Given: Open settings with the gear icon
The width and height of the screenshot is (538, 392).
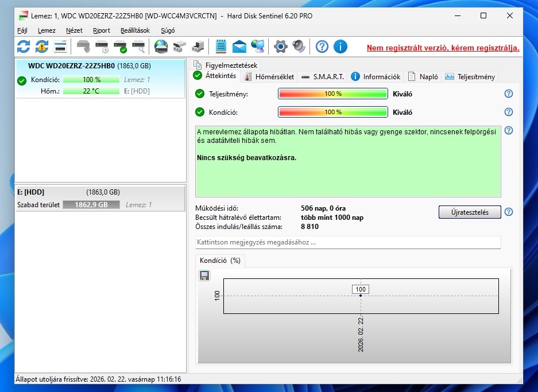Looking at the screenshot, I should point(280,46).
